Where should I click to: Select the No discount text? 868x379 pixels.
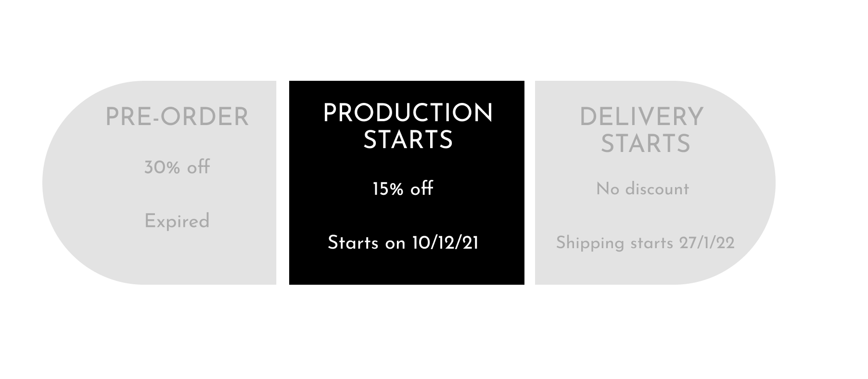pyautogui.click(x=642, y=189)
